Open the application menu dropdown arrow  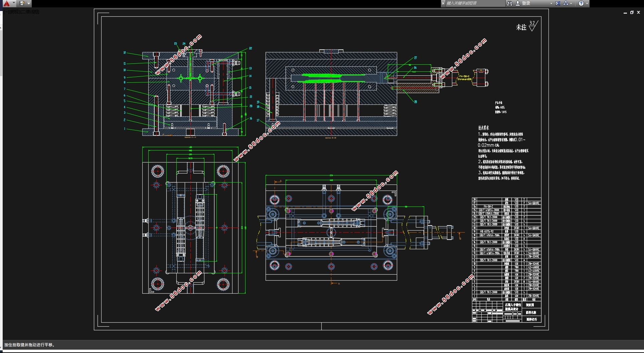click(14, 3)
